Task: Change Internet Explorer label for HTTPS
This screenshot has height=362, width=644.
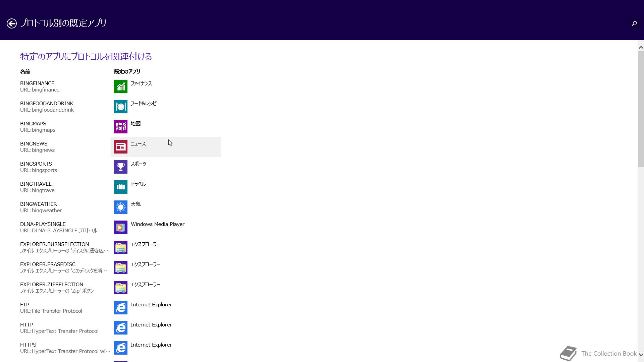Action: tap(151, 345)
